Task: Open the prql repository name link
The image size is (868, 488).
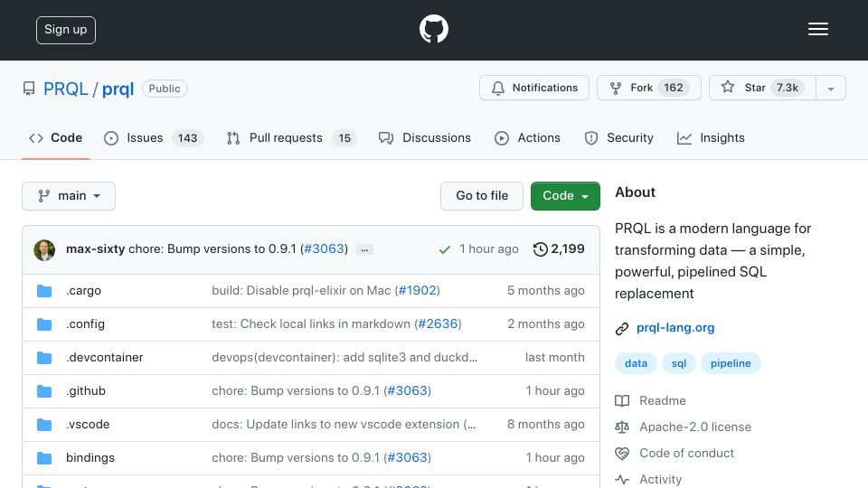Action: pyautogui.click(x=118, y=89)
